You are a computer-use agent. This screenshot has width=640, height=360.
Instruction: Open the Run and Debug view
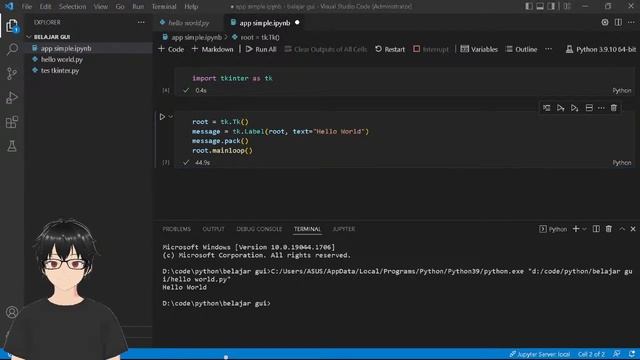point(12,98)
